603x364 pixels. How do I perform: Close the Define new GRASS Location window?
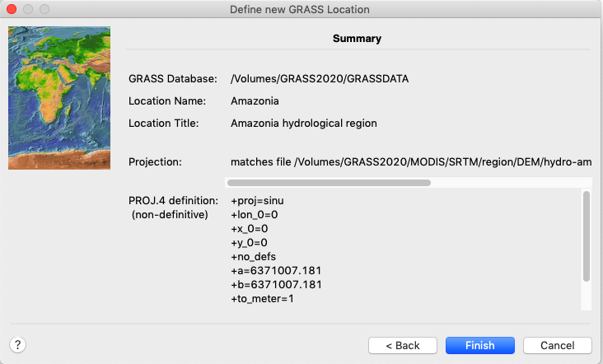pos(12,9)
